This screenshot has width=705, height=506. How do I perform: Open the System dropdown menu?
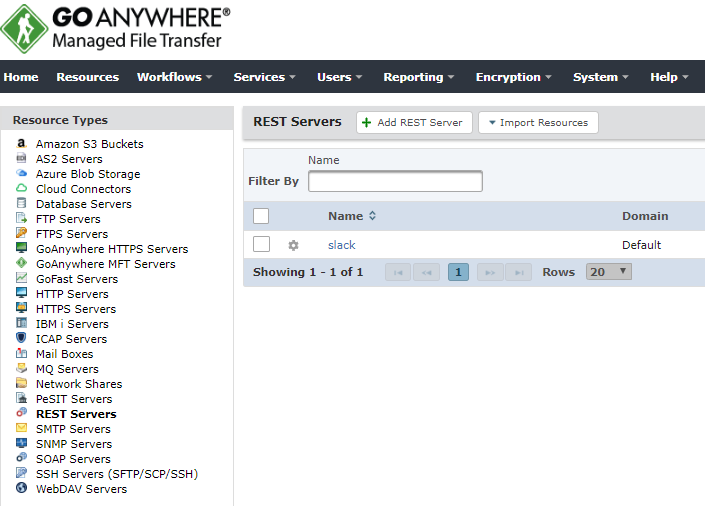[x=601, y=77]
